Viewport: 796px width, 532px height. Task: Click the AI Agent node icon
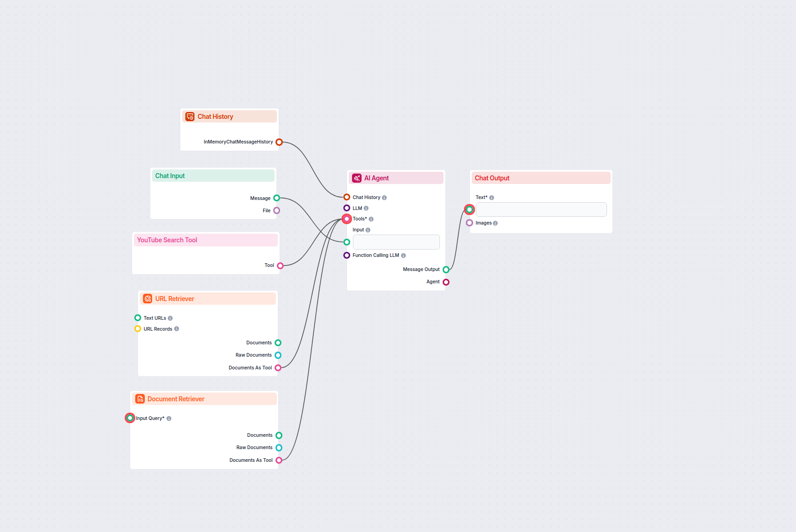(x=357, y=178)
